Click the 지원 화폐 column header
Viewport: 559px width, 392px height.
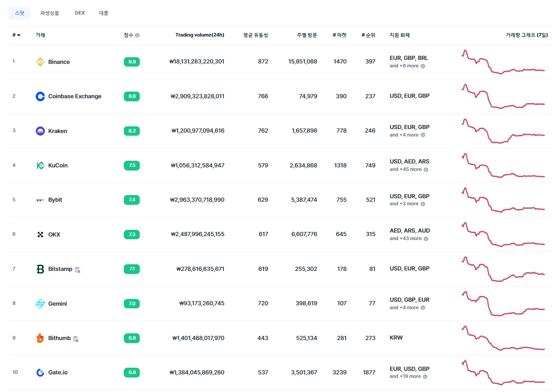[400, 35]
